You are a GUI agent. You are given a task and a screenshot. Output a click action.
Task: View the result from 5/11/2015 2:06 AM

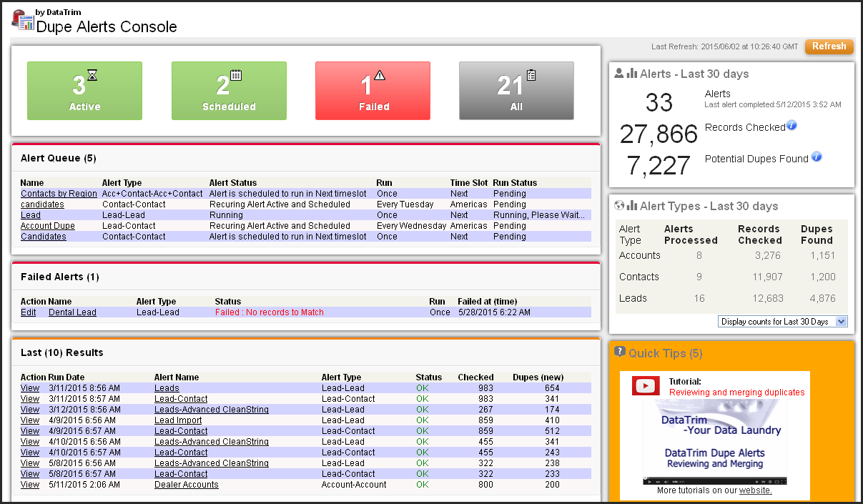pyautogui.click(x=30, y=485)
